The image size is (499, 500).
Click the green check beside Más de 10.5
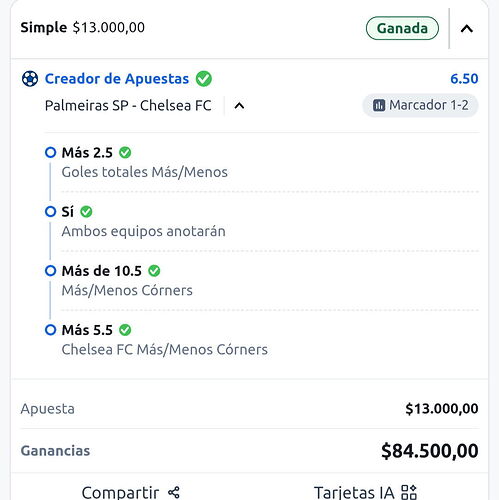click(x=154, y=271)
